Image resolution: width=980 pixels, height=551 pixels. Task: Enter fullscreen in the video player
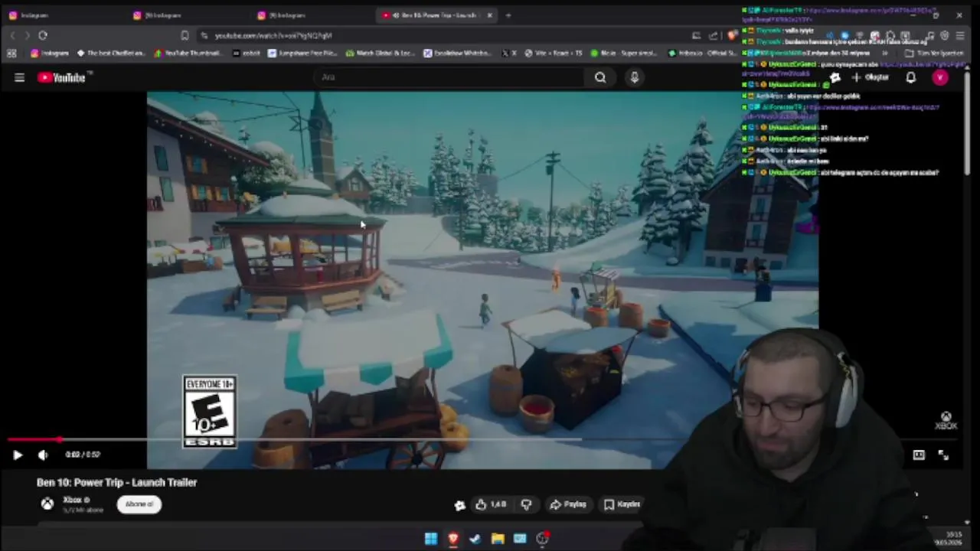943,455
